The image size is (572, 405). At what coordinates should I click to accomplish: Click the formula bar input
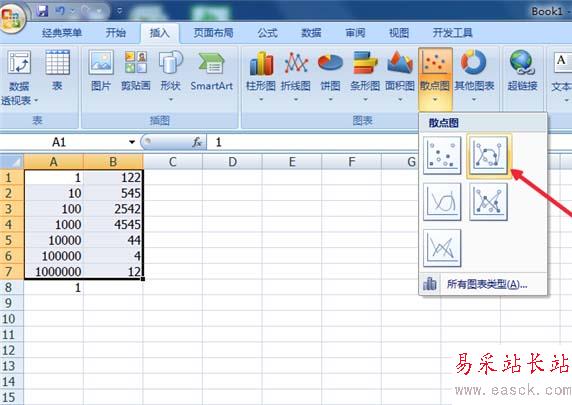coord(389,142)
